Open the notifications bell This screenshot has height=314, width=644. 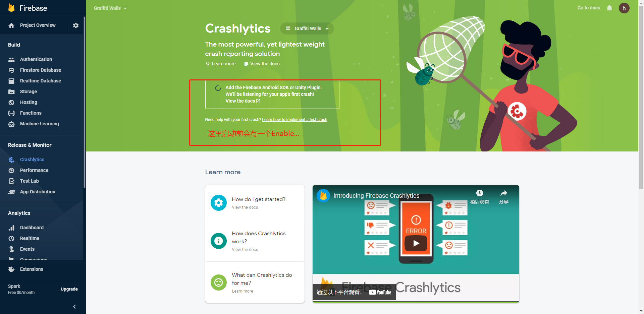[x=609, y=8]
